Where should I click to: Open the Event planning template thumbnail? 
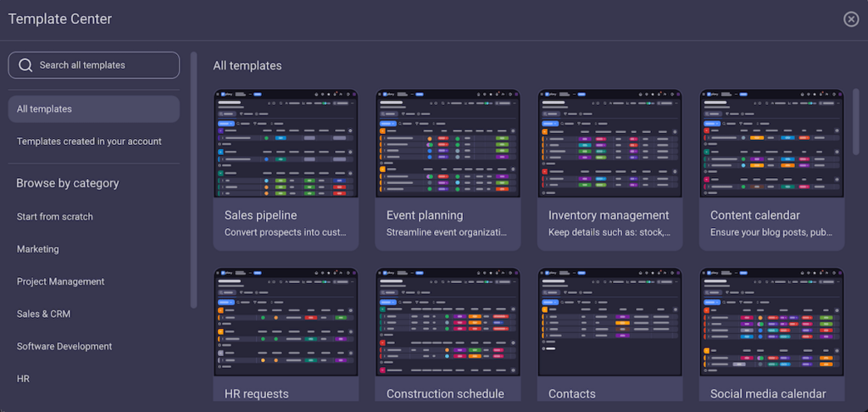click(x=448, y=144)
